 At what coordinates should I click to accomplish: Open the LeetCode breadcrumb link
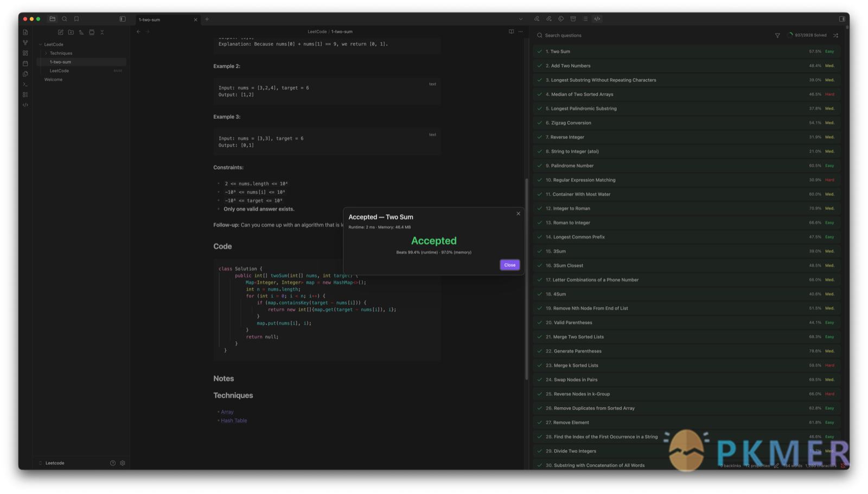click(x=317, y=32)
